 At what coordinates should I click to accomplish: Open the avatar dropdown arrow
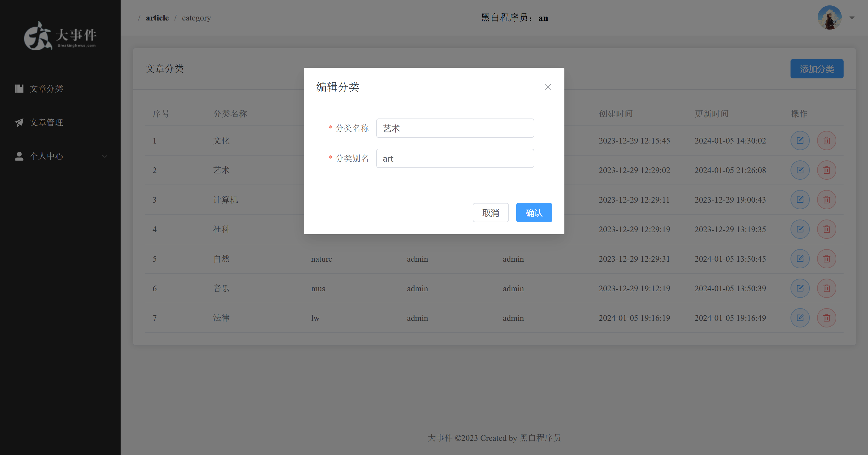pos(852,18)
